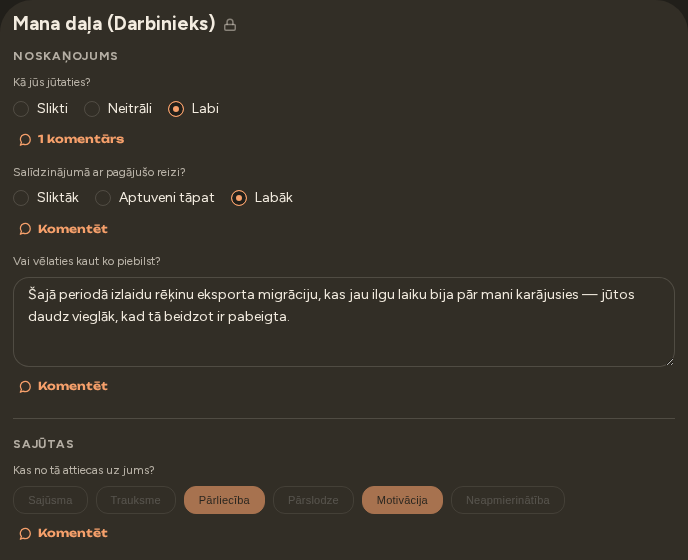The image size is (688, 560).
Task: Open the 1 komentārs thread
Action: click(x=72, y=140)
